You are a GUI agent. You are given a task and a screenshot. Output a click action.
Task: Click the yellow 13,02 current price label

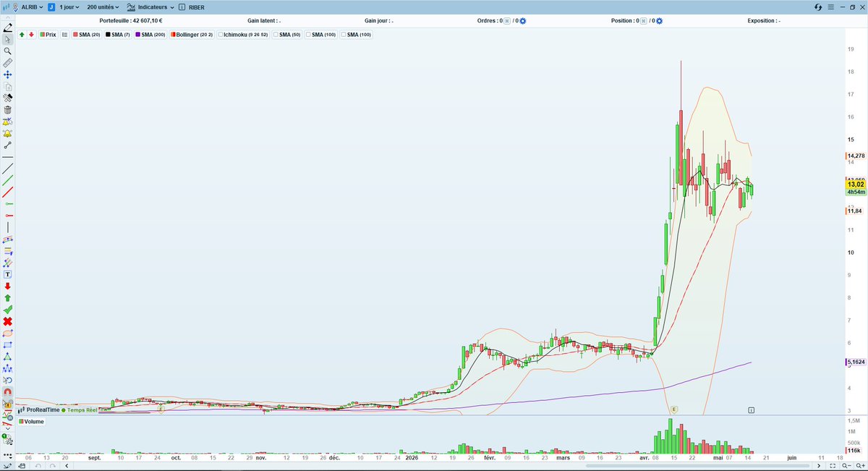click(856, 185)
